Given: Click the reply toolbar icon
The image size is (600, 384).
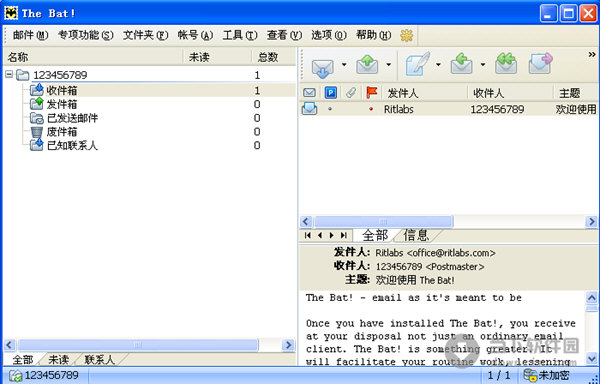Looking at the screenshot, I should point(461,64).
